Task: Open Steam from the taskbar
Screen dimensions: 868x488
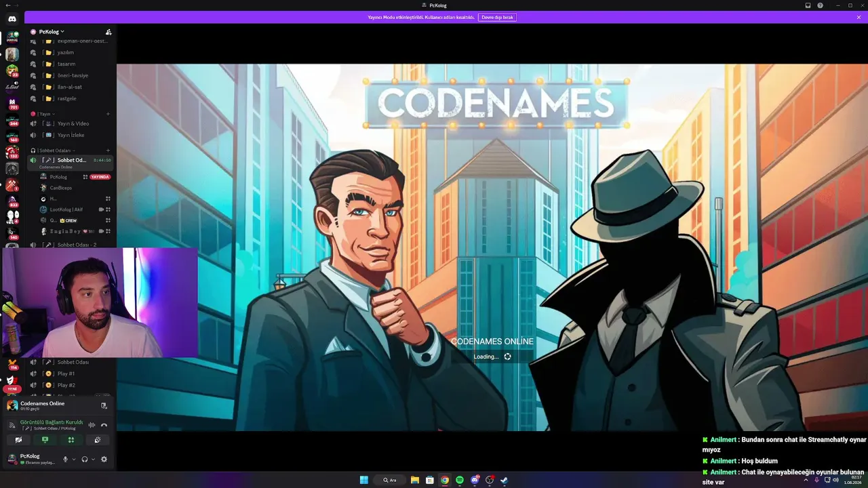Action: [504, 480]
